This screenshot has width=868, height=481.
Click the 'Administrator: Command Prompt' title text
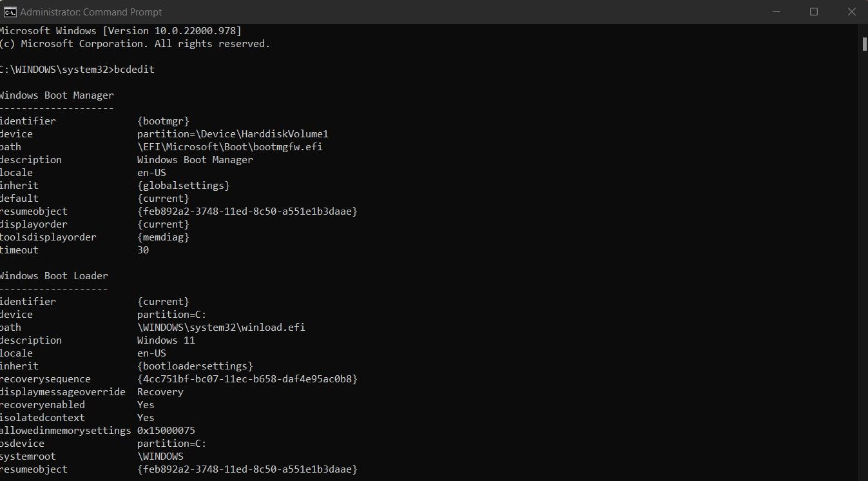(x=91, y=12)
